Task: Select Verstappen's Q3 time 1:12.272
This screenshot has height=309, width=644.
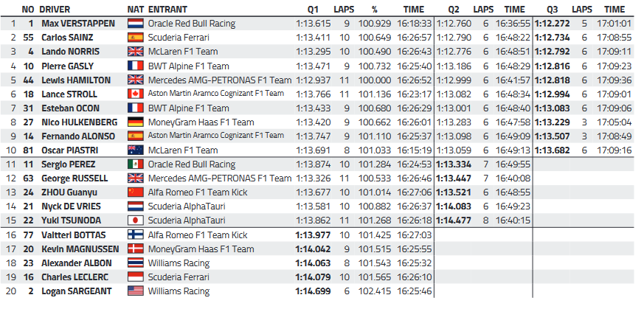Action: click(552, 24)
